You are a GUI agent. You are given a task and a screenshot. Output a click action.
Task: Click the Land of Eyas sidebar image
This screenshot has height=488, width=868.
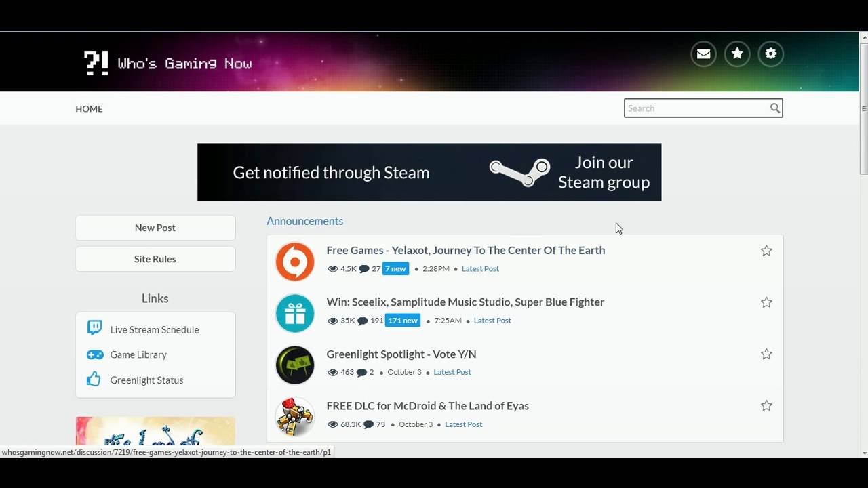155,430
